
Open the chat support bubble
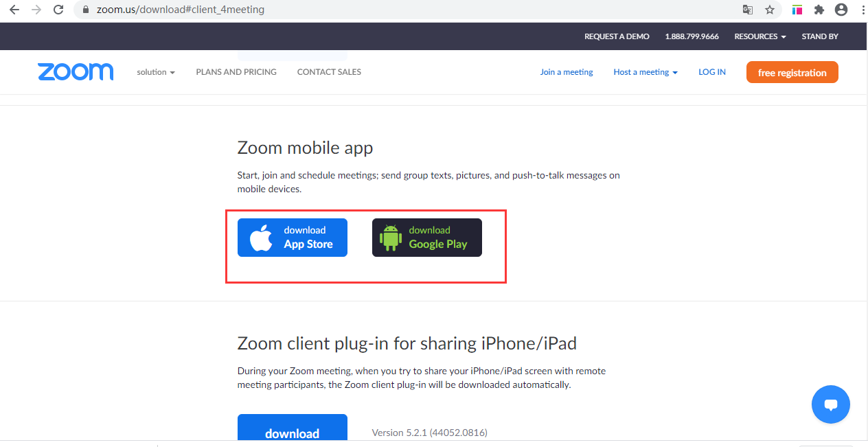coord(830,404)
